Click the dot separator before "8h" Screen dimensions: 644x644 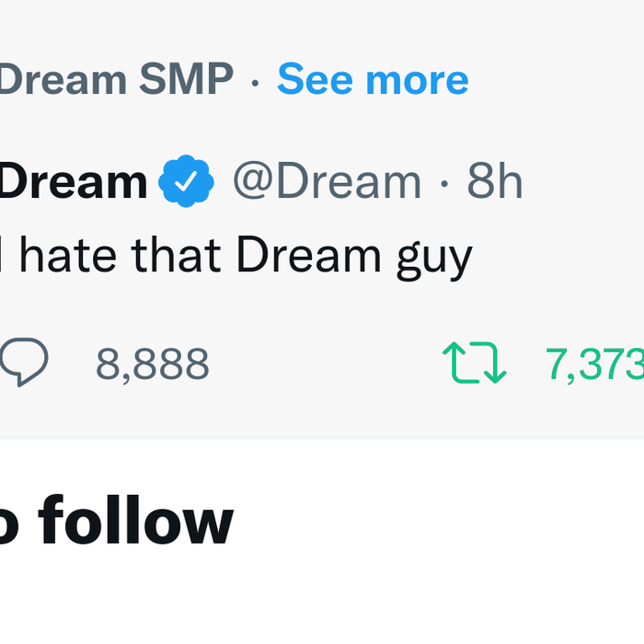(444, 184)
